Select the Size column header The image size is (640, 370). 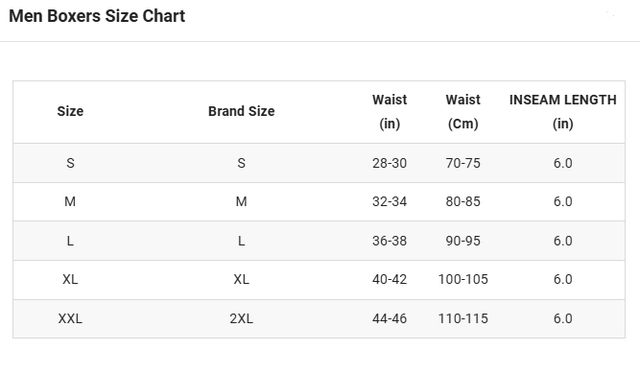point(70,111)
